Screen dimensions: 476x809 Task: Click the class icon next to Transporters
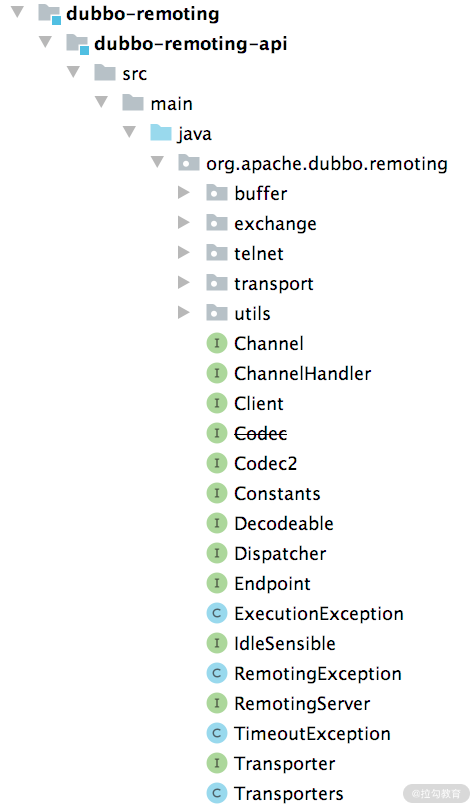coord(217,794)
